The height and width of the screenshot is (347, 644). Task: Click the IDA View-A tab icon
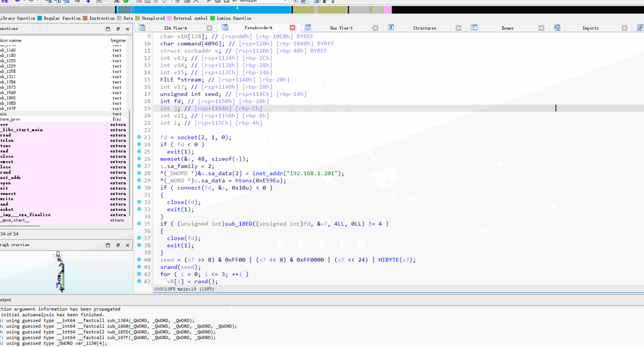(142, 28)
